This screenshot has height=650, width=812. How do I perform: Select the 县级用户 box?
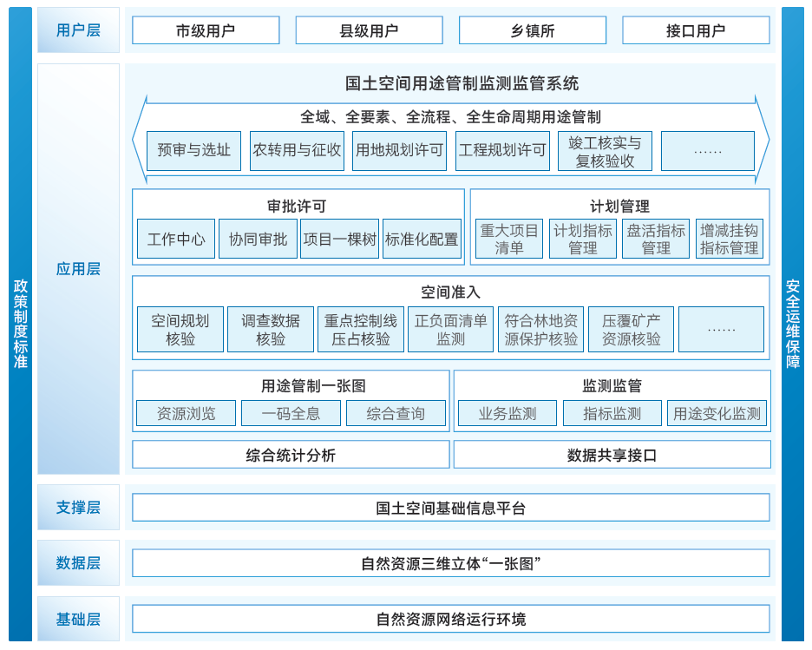(369, 30)
